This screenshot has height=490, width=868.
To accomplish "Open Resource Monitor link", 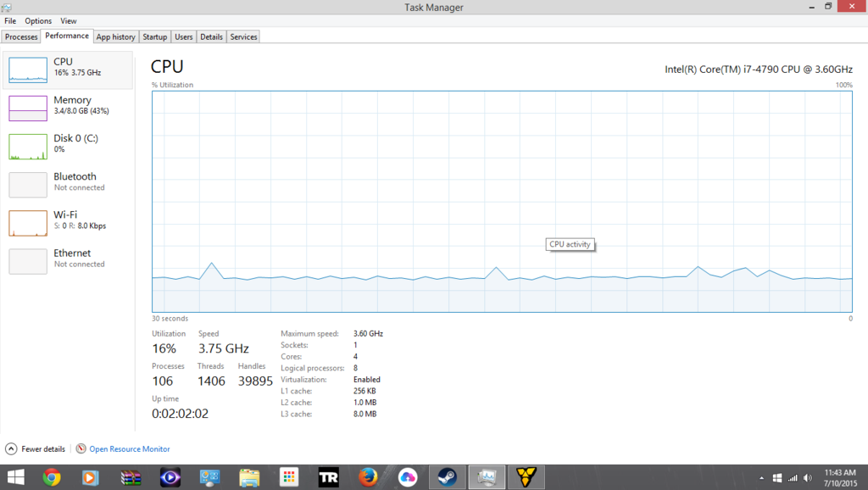I will (129, 449).
